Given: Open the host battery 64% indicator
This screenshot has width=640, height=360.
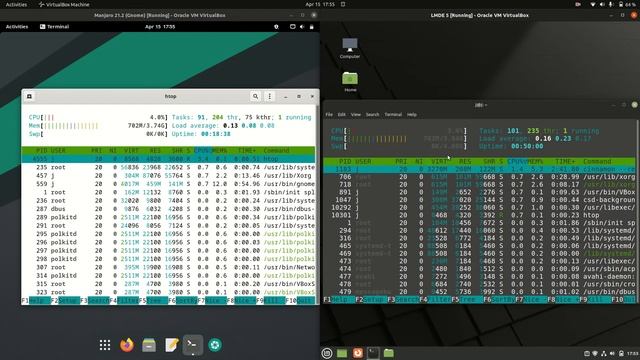Looking at the screenshot, I should [627, 4].
